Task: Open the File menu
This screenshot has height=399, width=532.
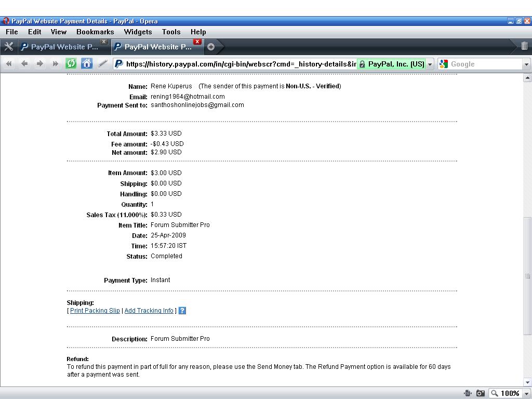Action: pos(12,32)
